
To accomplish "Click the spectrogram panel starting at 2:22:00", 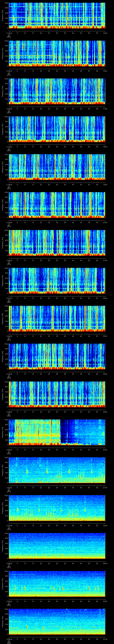I will pos(57,318).
